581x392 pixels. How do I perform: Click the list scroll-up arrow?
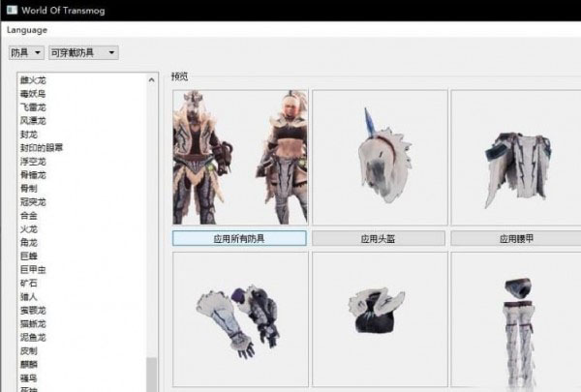[152, 80]
